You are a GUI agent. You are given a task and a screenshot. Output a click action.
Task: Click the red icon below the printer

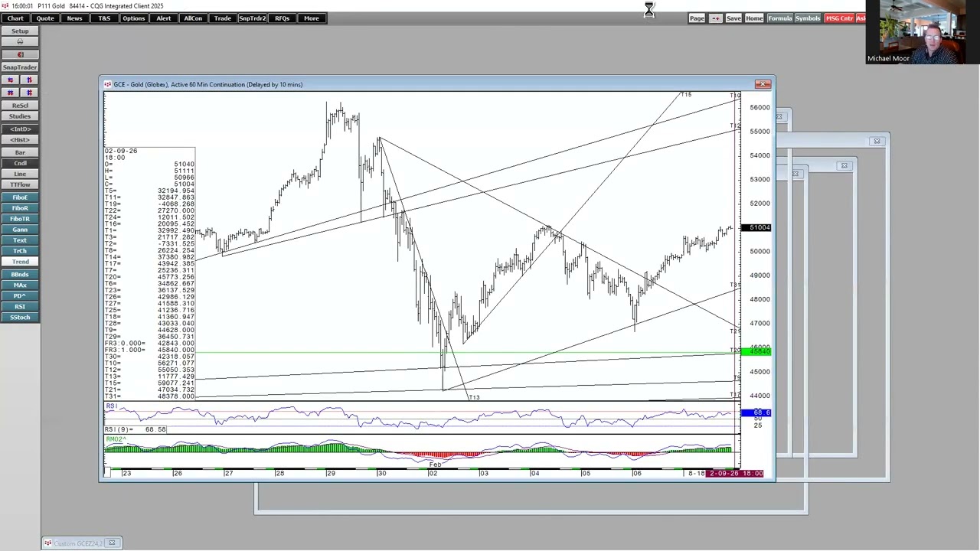click(20, 54)
